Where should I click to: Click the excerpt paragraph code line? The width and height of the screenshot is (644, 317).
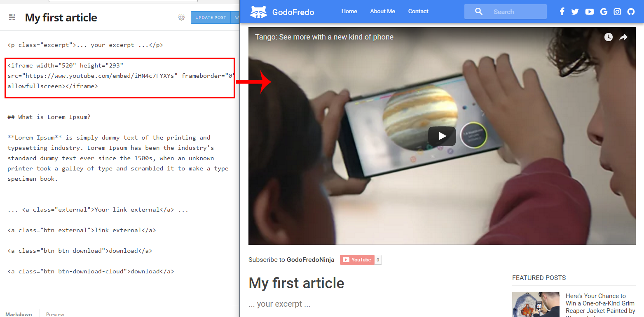[85, 45]
